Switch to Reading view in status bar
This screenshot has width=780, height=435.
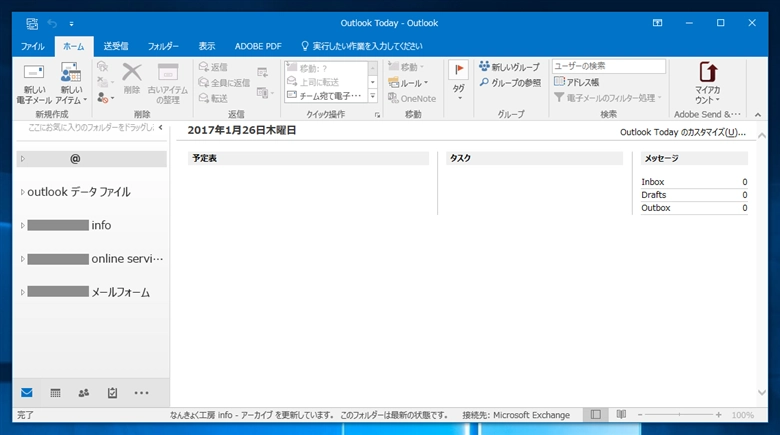point(621,415)
